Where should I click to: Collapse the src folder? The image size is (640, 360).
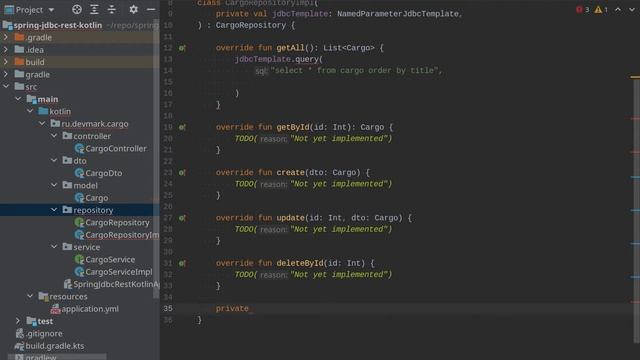(x=6, y=87)
